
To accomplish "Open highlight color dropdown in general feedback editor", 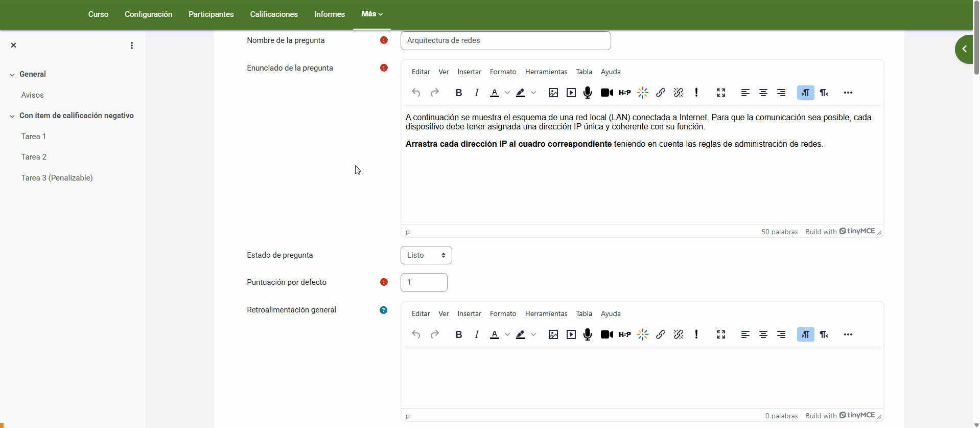I will [x=533, y=334].
